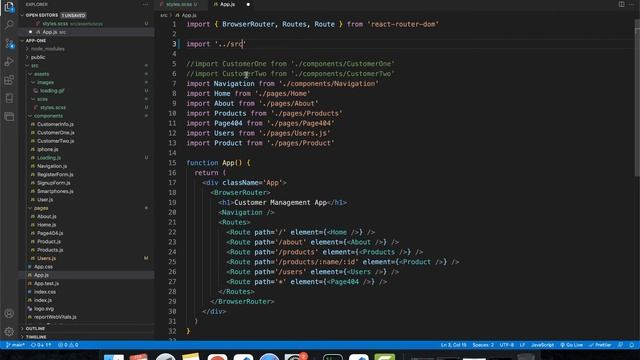Collapse the pages folder
640x360 pixels.
[x=41, y=208]
